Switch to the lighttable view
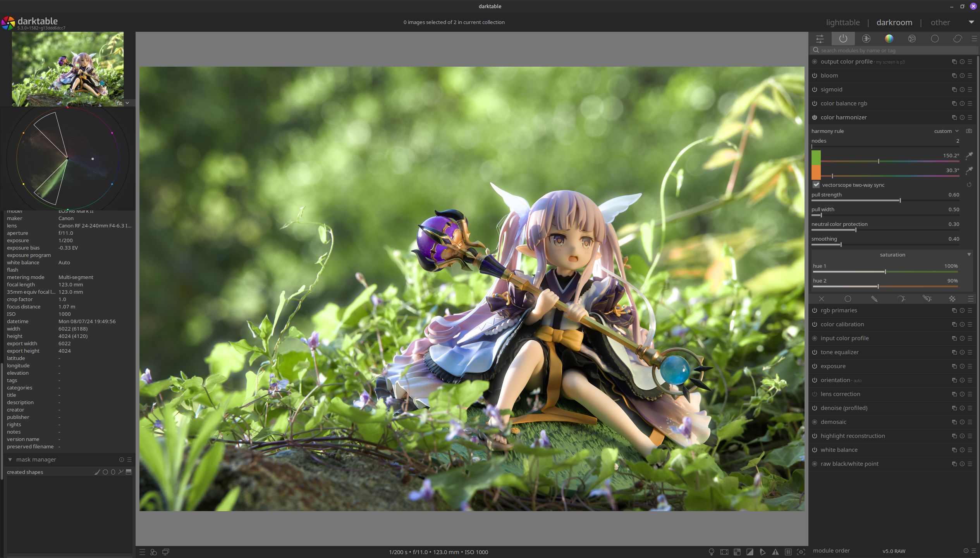The width and height of the screenshot is (980, 558). pos(842,22)
